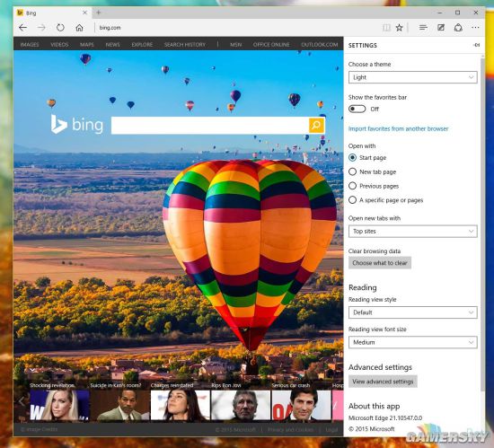Image resolution: width=494 pixels, height=448 pixels.
Task: Click Choose what to clear button
Action: tap(380, 263)
